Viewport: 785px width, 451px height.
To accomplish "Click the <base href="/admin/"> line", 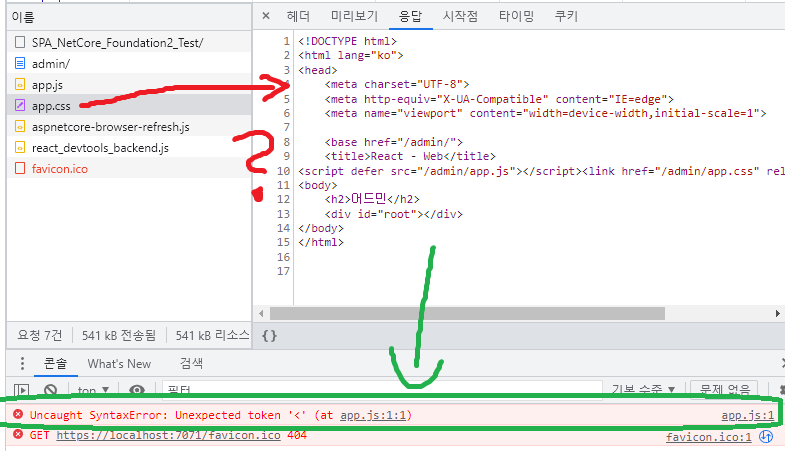I will coord(394,142).
